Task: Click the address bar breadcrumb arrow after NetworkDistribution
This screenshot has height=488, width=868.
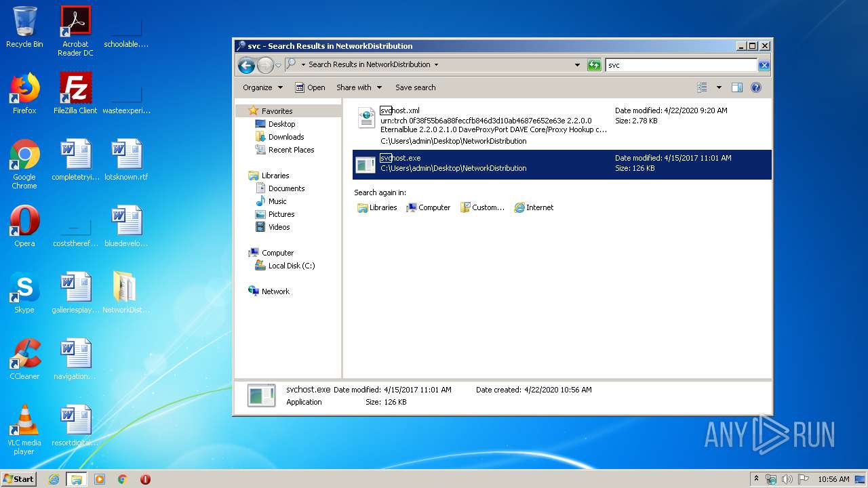Action: point(436,65)
